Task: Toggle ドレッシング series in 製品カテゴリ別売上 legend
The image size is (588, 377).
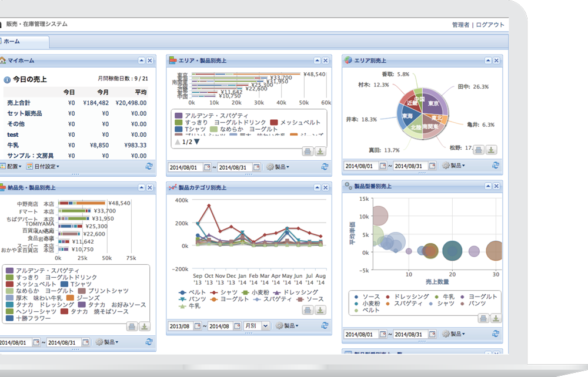Action: (x=296, y=292)
